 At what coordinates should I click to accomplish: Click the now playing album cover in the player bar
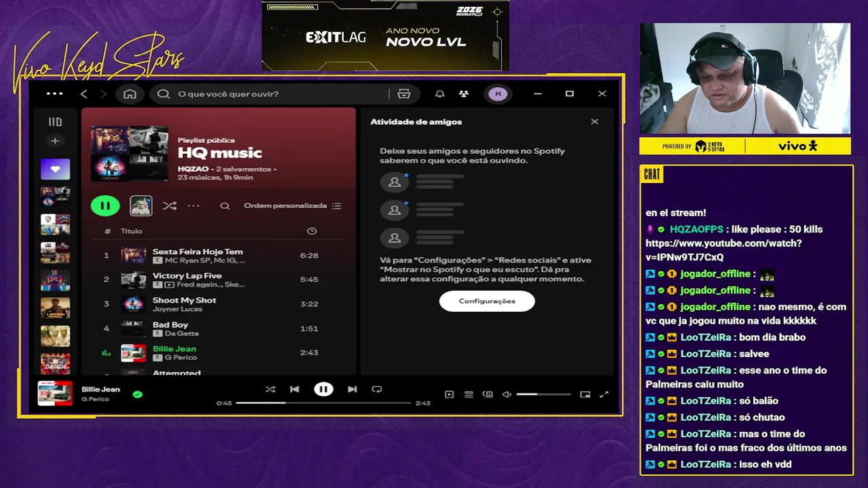pos(55,393)
